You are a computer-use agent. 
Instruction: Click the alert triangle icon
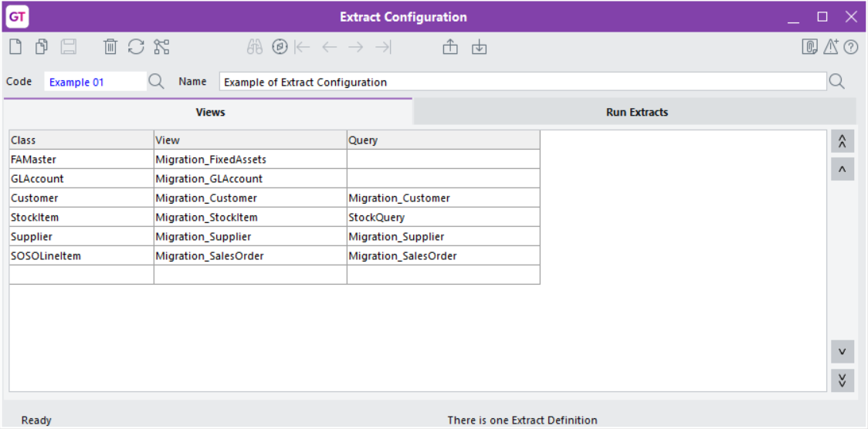(830, 47)
